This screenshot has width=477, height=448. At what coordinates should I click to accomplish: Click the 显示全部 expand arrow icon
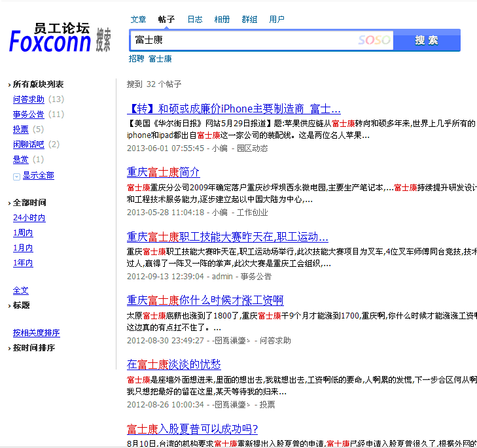[16, 177]
